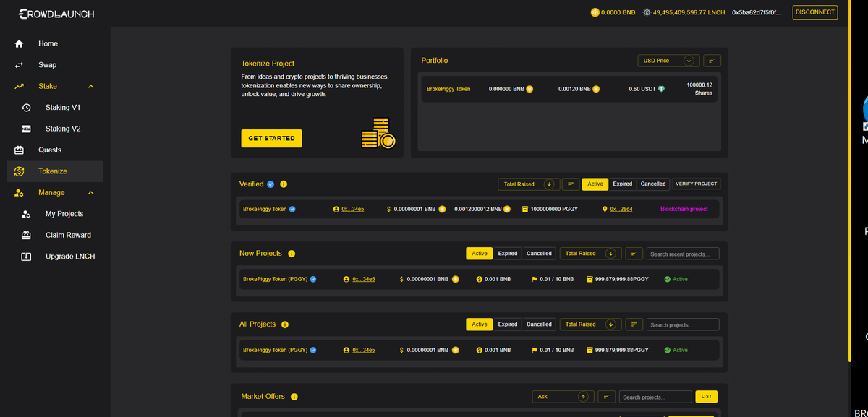Viewport: 868px width, 417px height.
Task: Open the Ask dropdown in Market Offers
Action: click(x=563, y=397)
